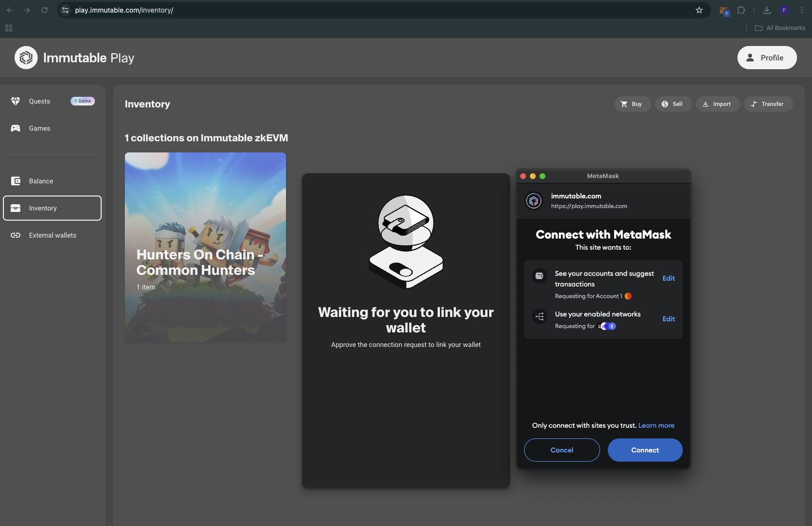Viewport: 812px width, 526px height.
Task: Click '1 collections on Immutable zkEVM' text
Action: 206,138
